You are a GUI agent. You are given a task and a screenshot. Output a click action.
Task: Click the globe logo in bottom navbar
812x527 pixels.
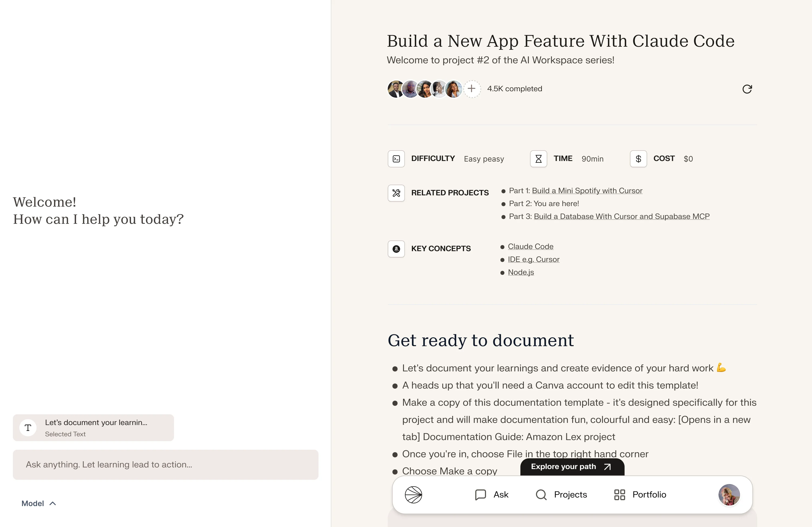[x=413, y=495]
